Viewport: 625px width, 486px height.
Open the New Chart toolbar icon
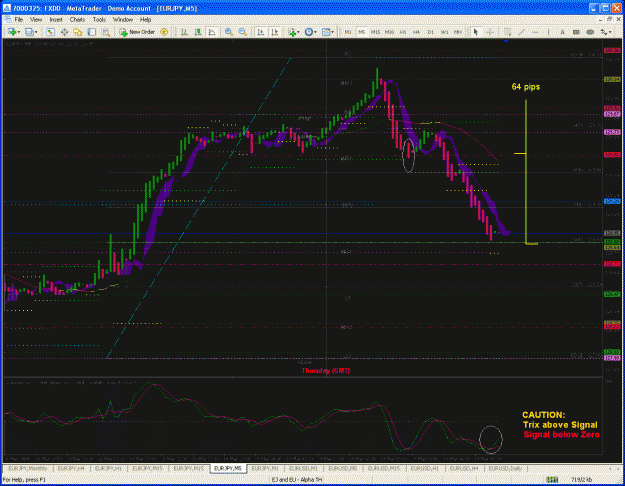point(12,32)
